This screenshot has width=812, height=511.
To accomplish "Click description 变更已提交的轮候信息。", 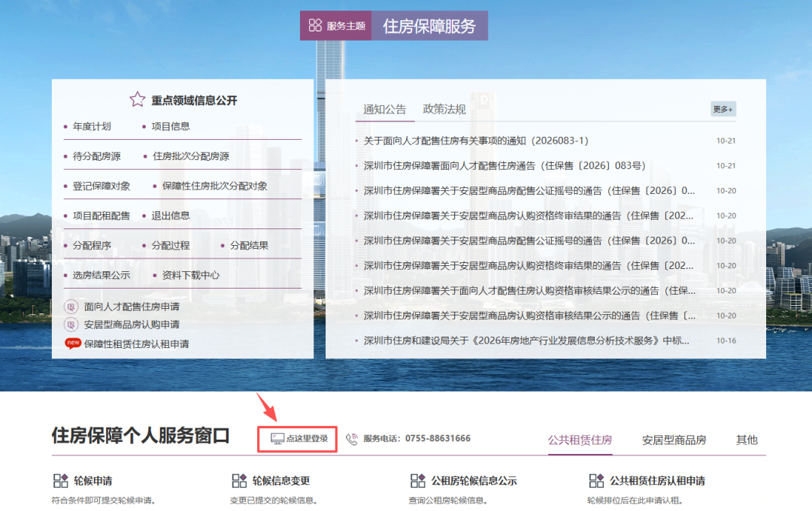I will pyautogui.click(x=274, y=500).
